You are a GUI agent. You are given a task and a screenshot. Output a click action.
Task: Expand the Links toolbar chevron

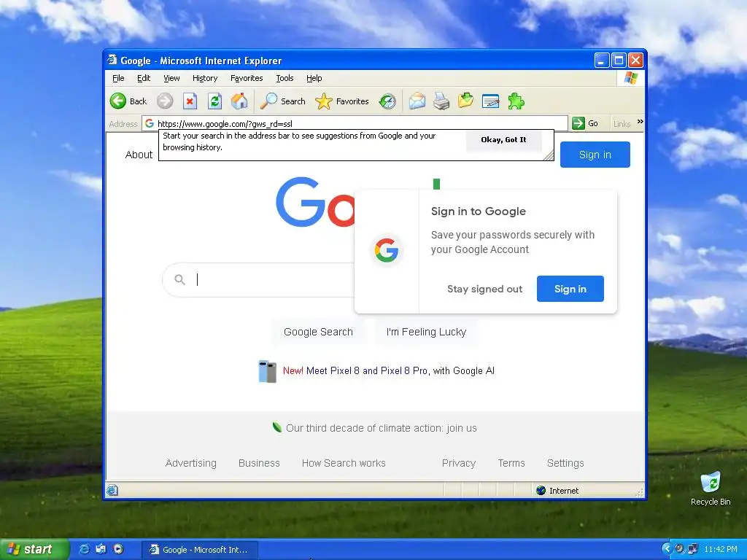[640, 122]
